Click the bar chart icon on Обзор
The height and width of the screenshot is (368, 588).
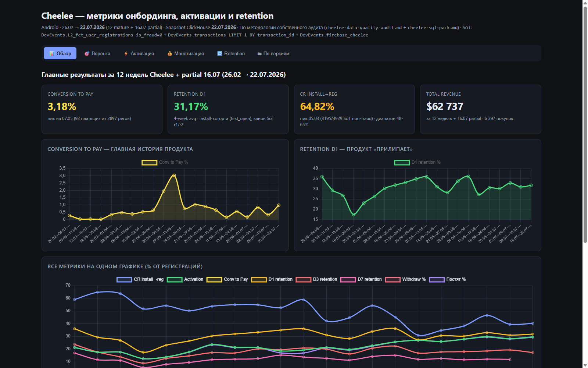(52, 53)
